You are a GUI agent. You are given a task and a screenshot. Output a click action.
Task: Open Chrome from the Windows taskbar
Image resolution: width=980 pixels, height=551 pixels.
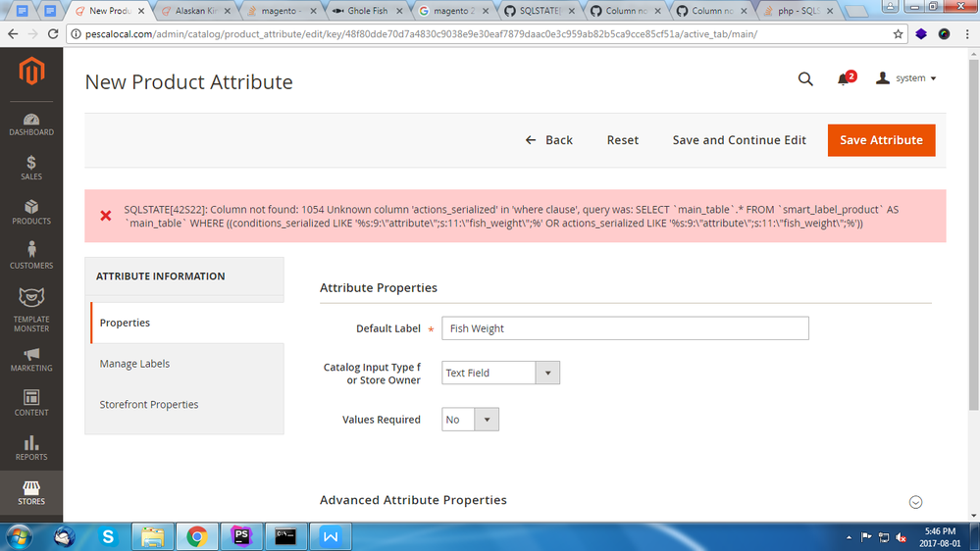tap(197, 536)
